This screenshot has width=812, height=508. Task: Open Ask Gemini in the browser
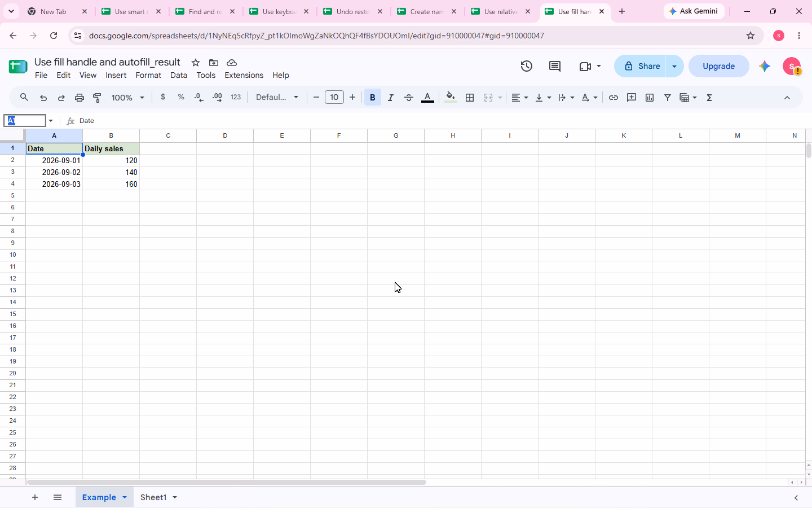point(694,11)
